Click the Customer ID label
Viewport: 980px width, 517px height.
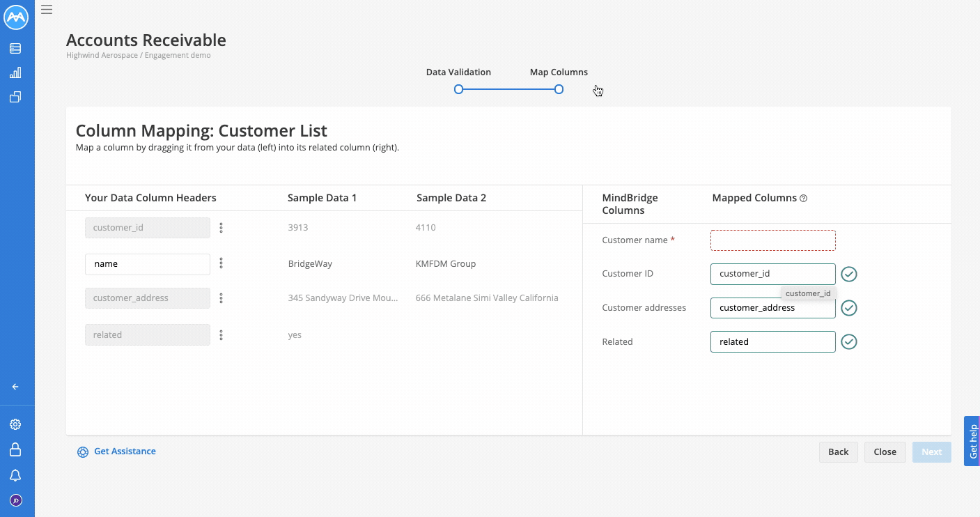(628, 273)
